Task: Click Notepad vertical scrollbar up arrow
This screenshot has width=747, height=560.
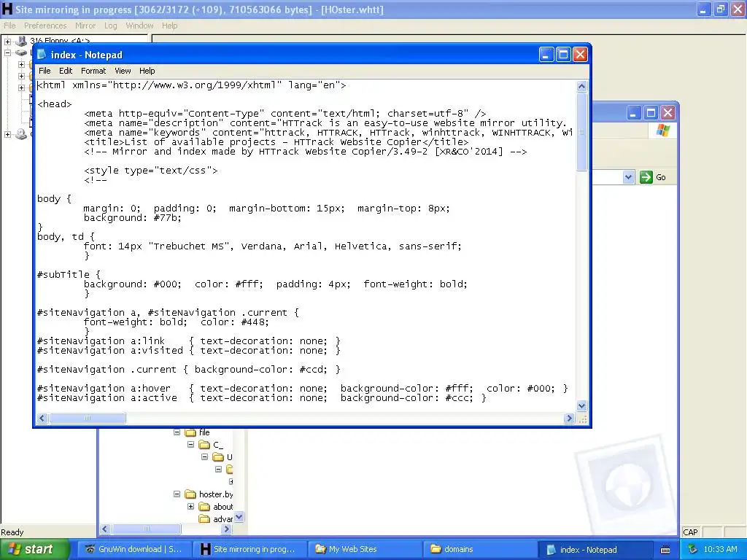Action: point(581,86)
